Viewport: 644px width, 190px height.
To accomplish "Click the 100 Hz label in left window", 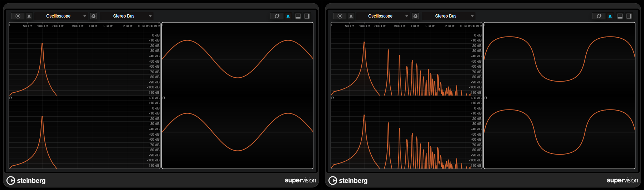I will click(43, 26).
